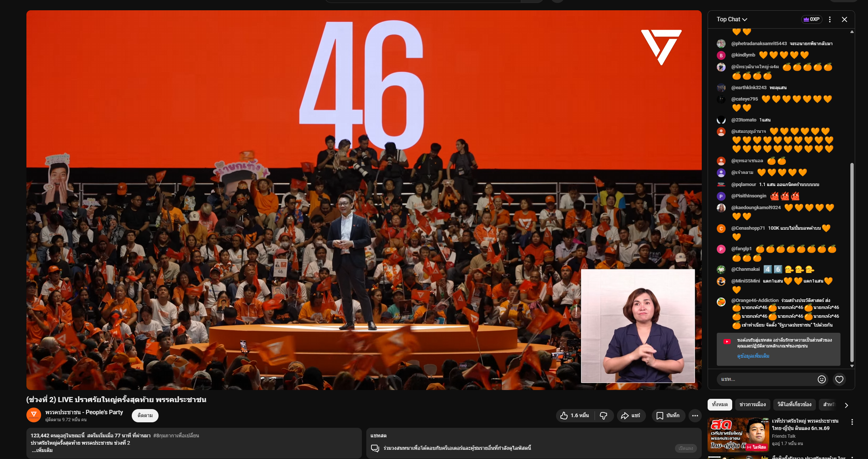Click the ติดตาม subscribe button

[145, 415]
